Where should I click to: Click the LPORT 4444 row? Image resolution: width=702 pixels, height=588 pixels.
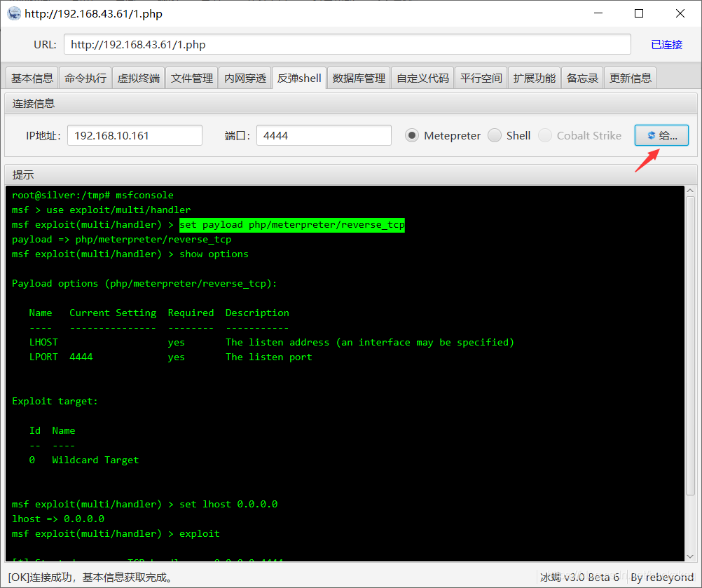pos(170,357)
